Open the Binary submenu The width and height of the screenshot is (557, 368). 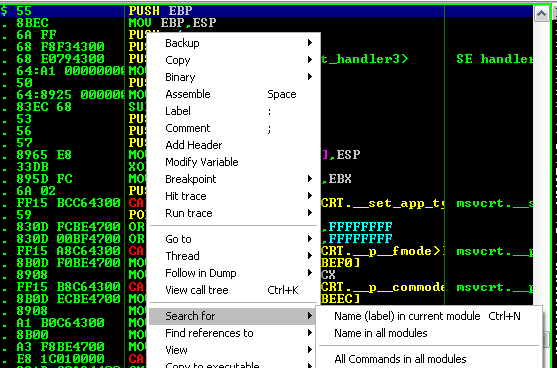click(x=233, y=77)
